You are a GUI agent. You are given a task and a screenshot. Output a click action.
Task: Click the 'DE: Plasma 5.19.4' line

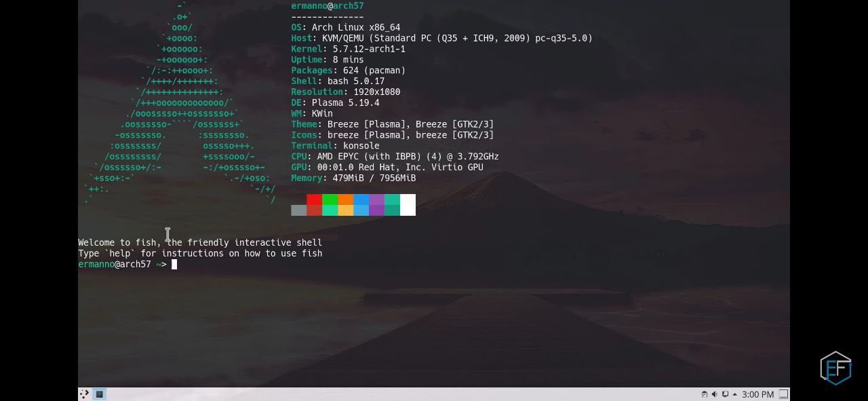point(335,102)
